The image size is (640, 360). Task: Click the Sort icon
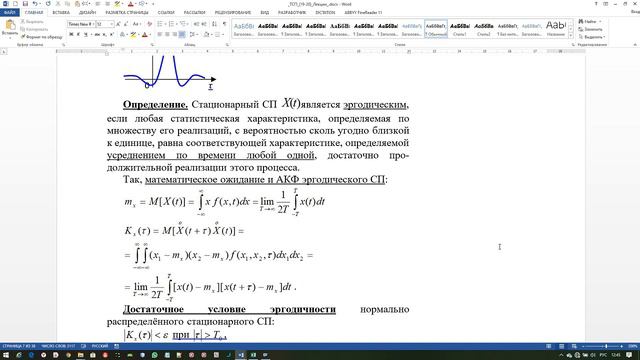[215, 24]
